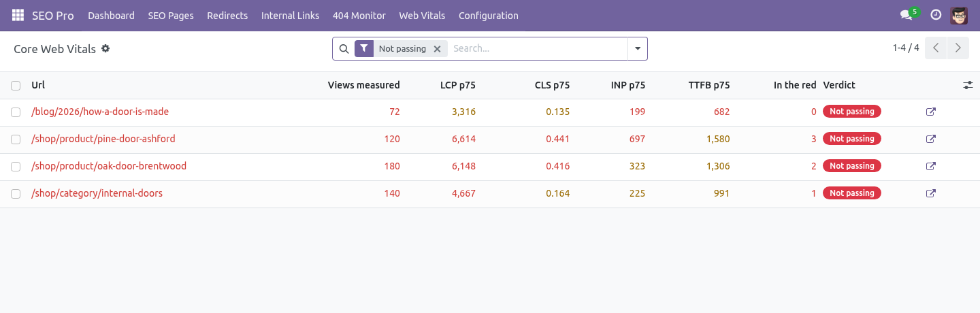Click the filter funnel icon
Screen dimensions: 980x313
coord(364,48)
